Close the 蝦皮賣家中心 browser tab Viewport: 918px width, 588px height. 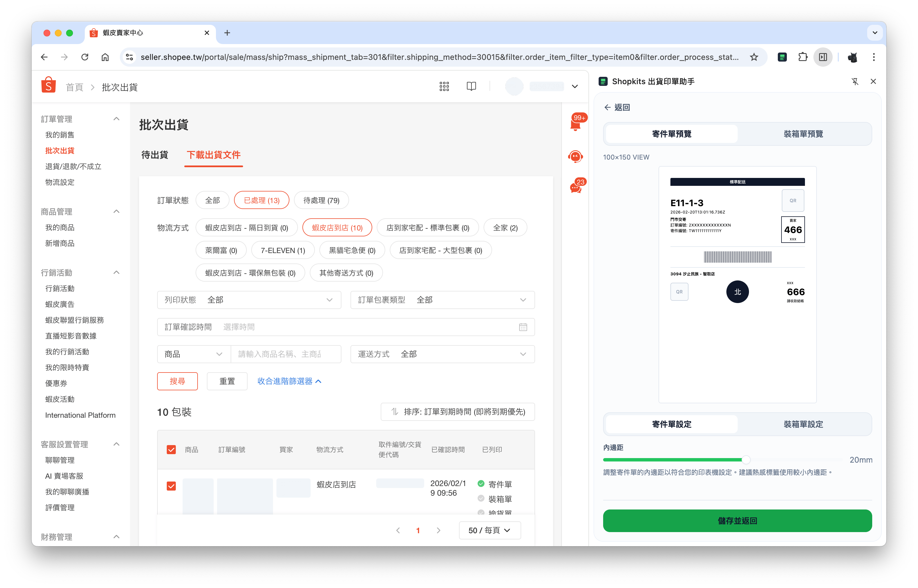(207, 33)
